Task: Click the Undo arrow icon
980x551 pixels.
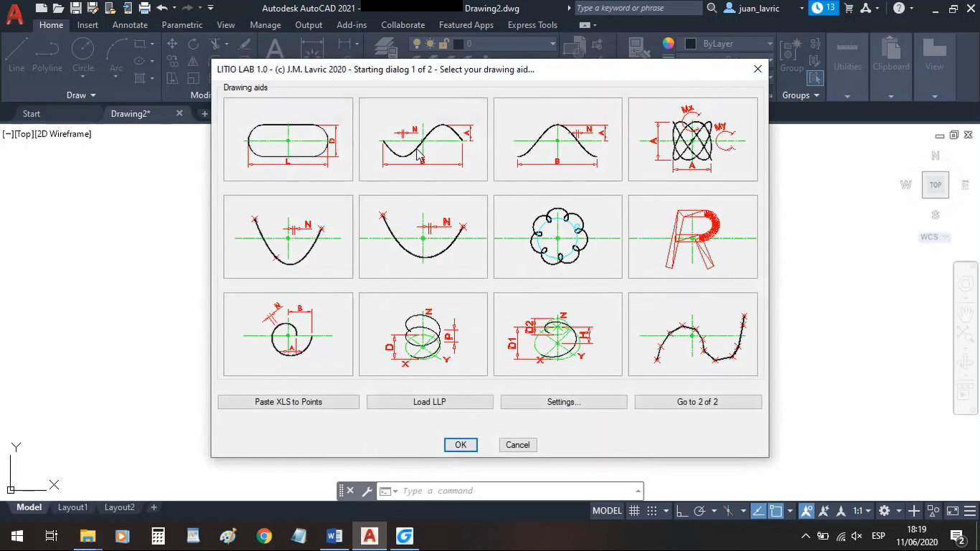Action: (162, 8)
